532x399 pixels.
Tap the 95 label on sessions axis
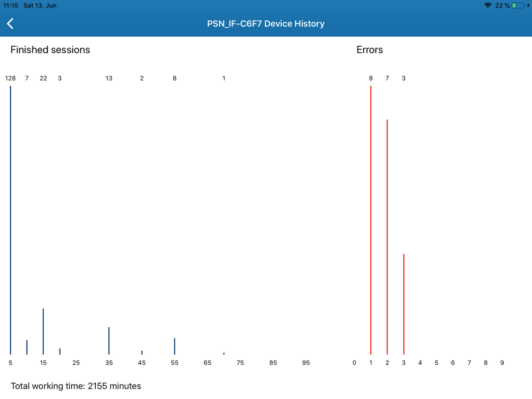point(306,363)
